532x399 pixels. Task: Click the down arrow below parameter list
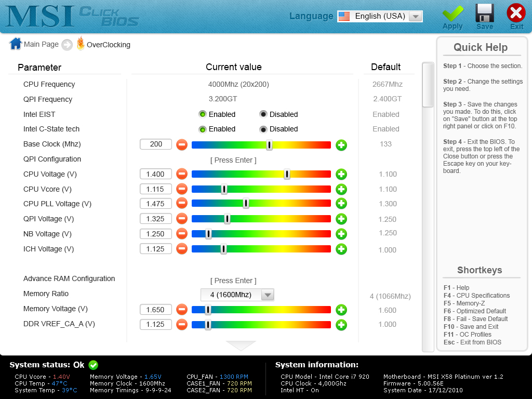[241, 345]
